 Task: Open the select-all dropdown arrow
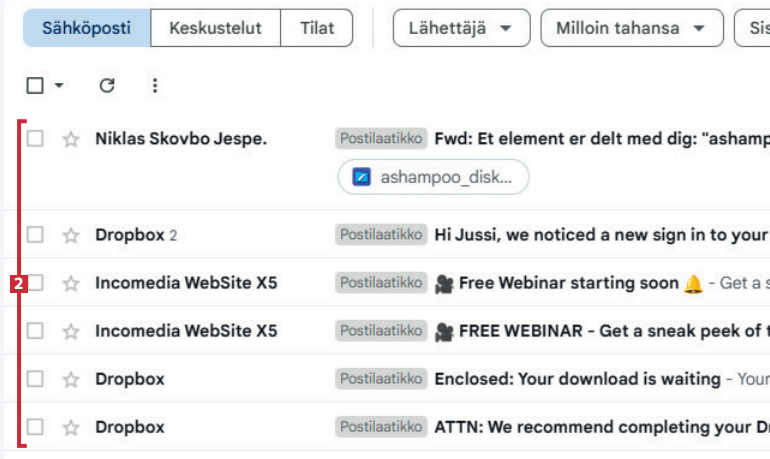click(x=59, y=86)
